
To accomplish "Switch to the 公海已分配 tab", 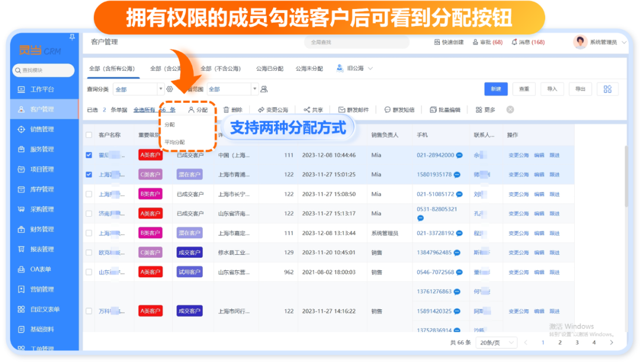I will click(270, 68).
